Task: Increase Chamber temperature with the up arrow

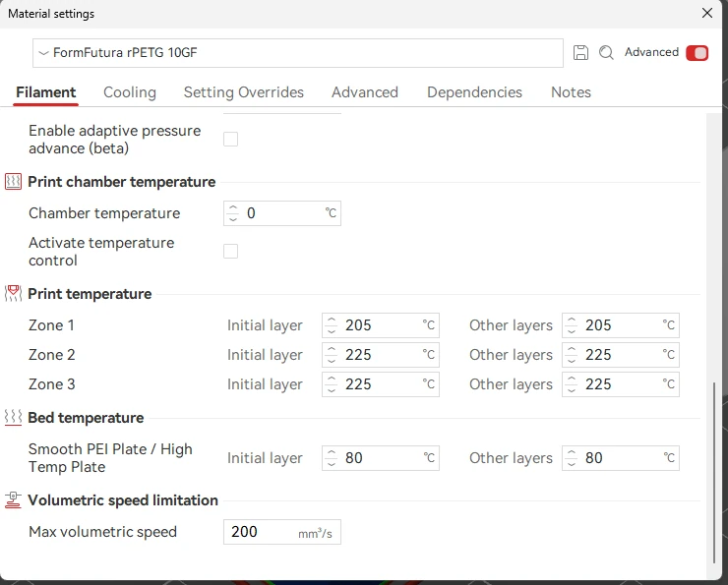Action: pyautogui.click(x=233, y=208)
